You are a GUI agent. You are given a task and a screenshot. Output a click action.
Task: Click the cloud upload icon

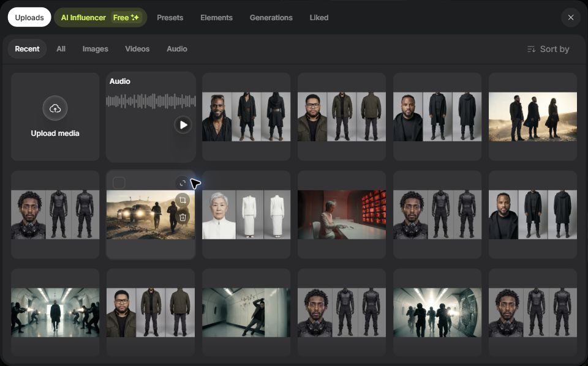pos(55,108)
